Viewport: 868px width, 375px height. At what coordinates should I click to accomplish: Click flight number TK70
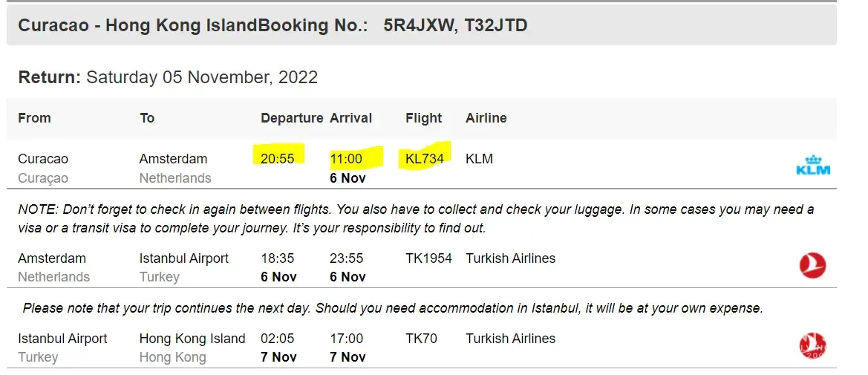[x=421, y=339]
